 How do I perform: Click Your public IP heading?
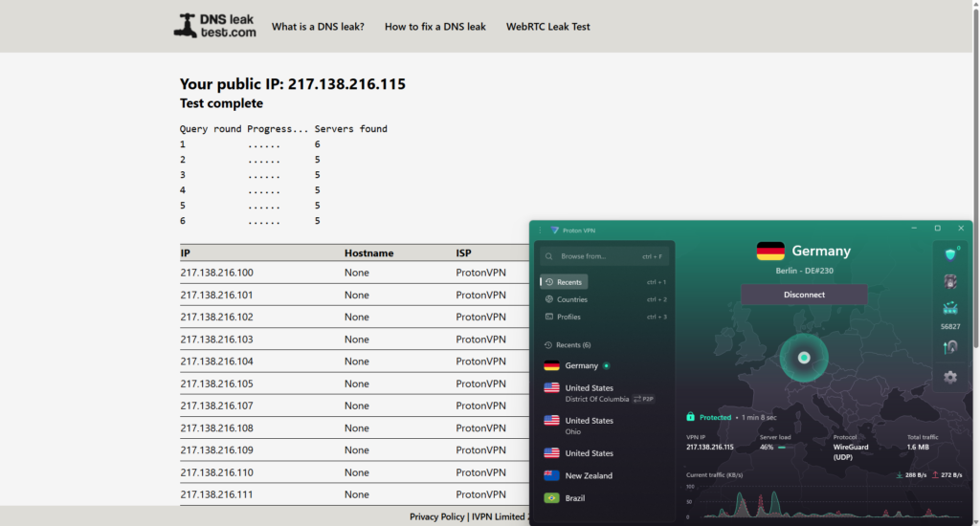click(293, 84)
